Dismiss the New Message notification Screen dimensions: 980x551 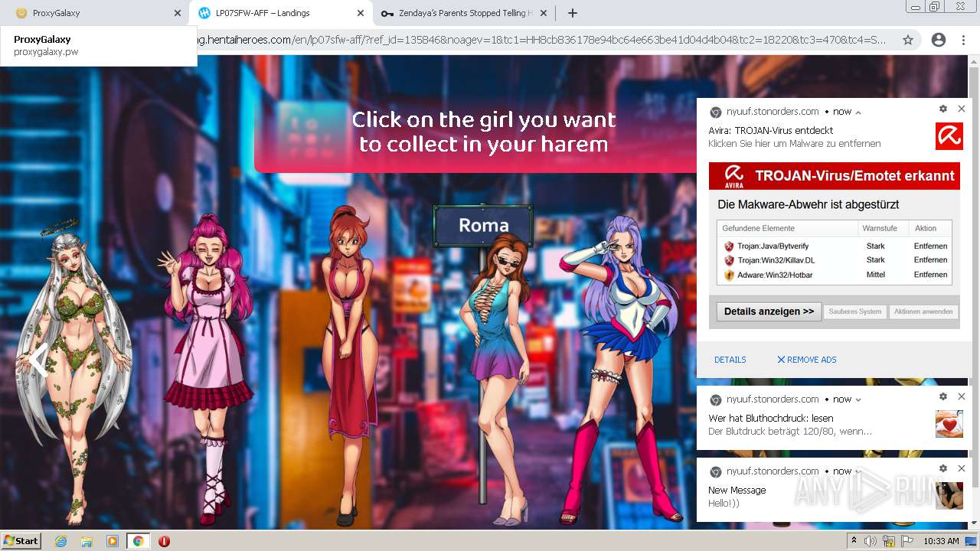coord(962,468)
